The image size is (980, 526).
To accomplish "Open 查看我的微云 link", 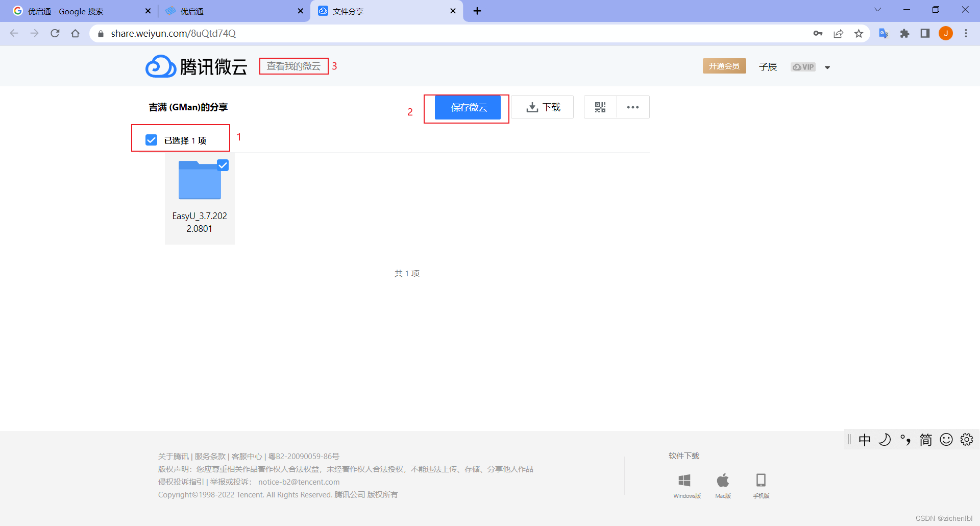I will coord(293,66).
